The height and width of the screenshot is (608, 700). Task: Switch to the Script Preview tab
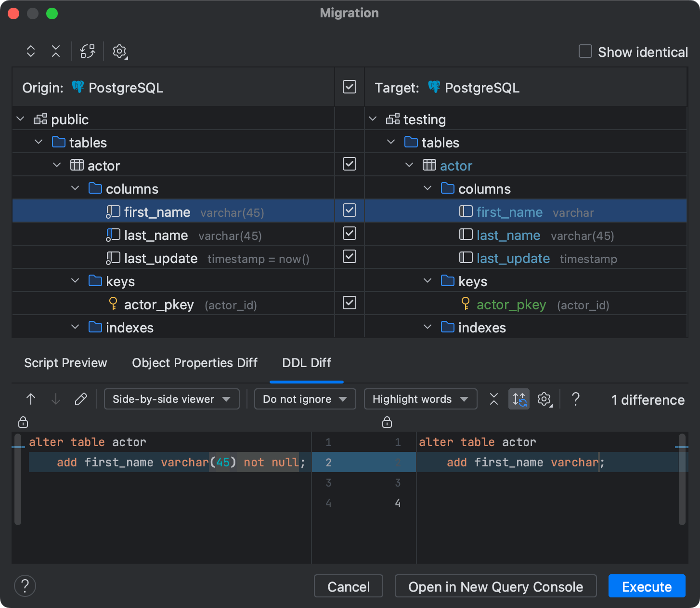[x=65, y=363]
